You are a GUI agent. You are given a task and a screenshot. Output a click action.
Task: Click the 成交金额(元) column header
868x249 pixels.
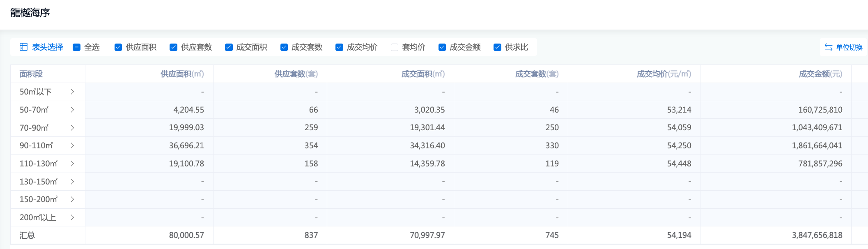point(820,74)
